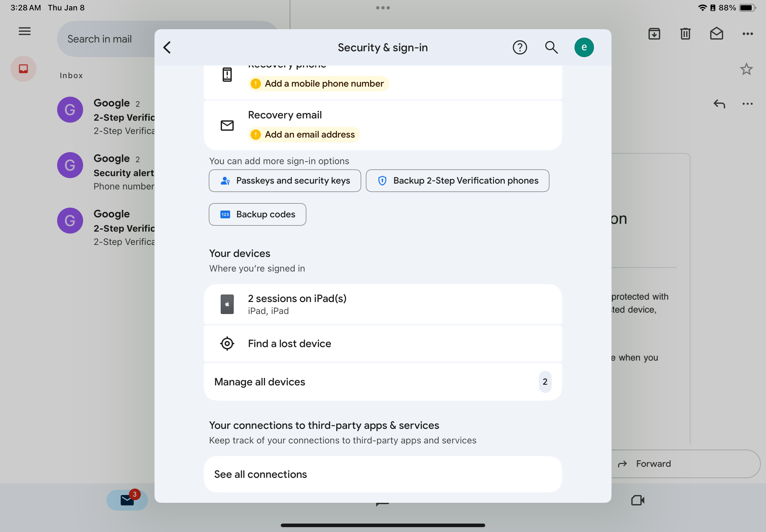Open Gmail toolbar more options
Screen dimensions: 766x532
(747, 34)
